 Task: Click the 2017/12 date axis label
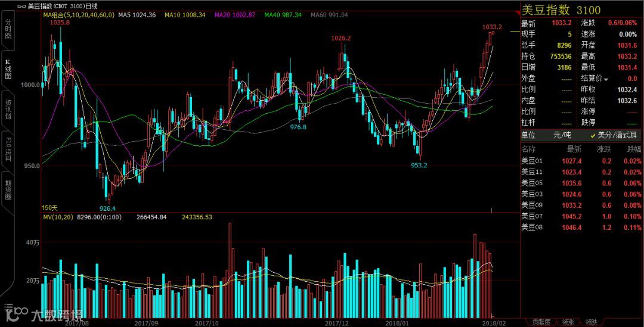tap(337, 323)
